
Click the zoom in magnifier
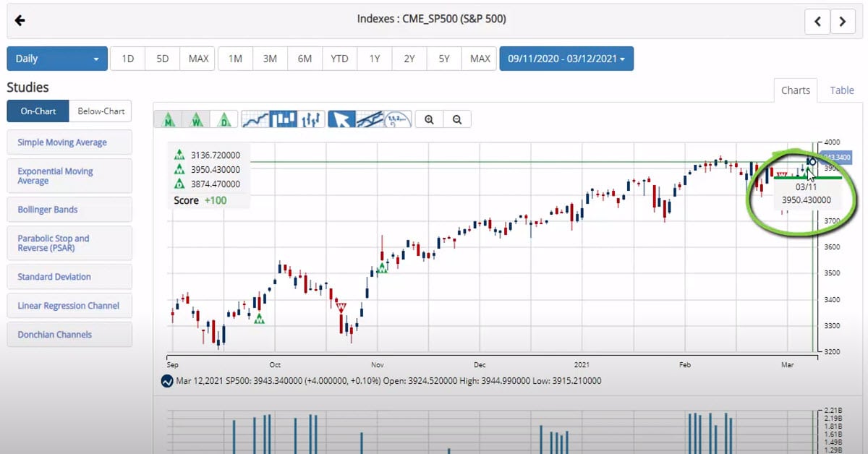[x=429, y=119]
